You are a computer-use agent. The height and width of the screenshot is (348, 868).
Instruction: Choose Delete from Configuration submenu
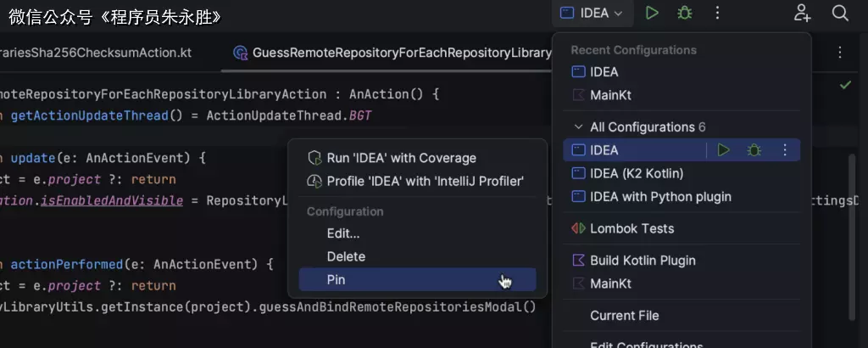coord(346,256)
